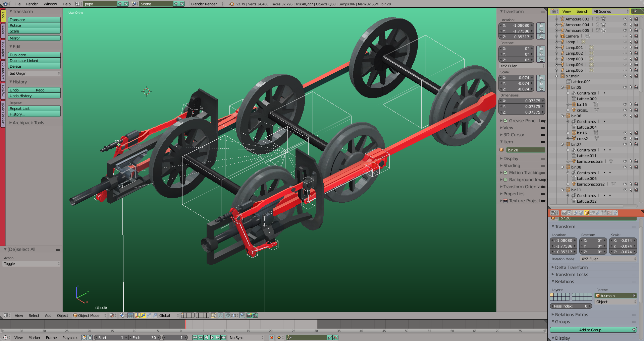This screenshot has height=341, width=644.
Task: Open the File menu
Action: (17, 4)
